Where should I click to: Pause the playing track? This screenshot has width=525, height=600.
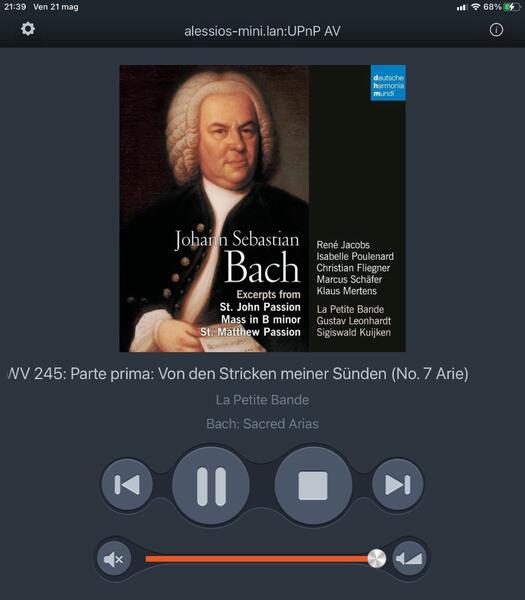pyautogui.click(x=211, y=486)
